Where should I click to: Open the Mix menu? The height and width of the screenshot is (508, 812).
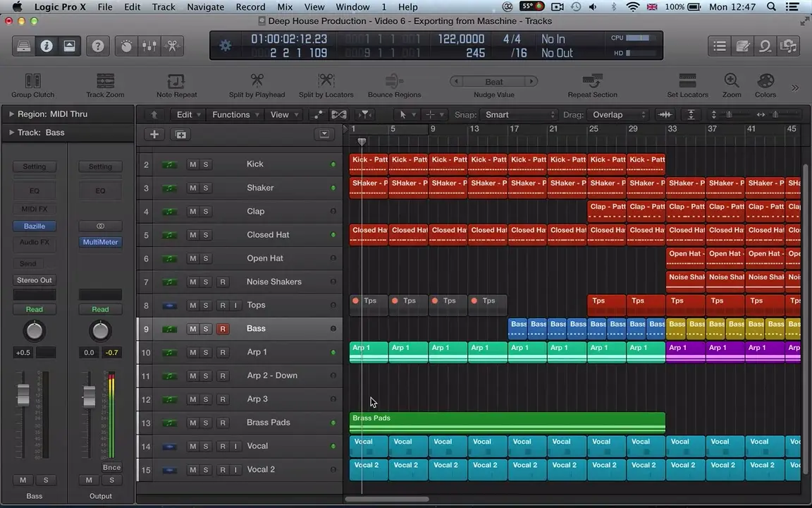click(x=284, y=6)
